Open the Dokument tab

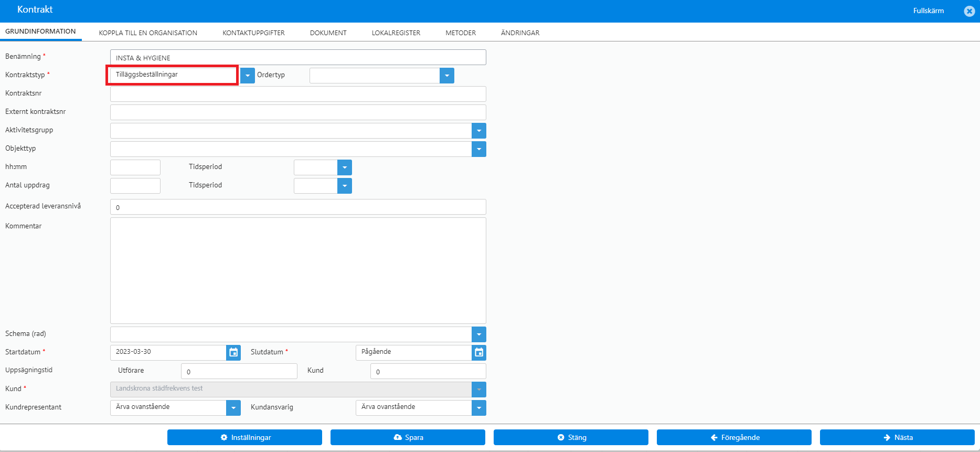(328, 33)
